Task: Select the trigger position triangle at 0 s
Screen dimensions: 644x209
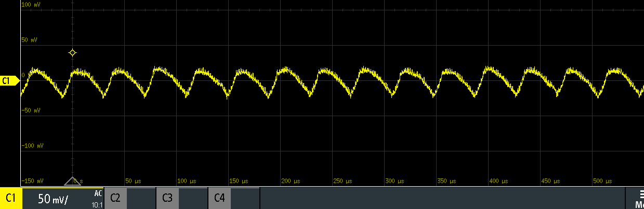Action: 72,181
